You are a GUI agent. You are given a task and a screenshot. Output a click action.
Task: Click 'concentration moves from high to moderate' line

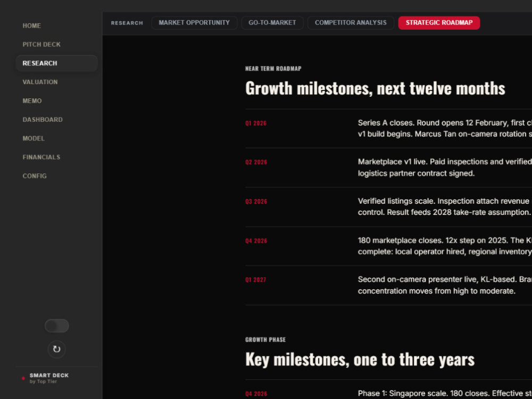coord(437,291)
